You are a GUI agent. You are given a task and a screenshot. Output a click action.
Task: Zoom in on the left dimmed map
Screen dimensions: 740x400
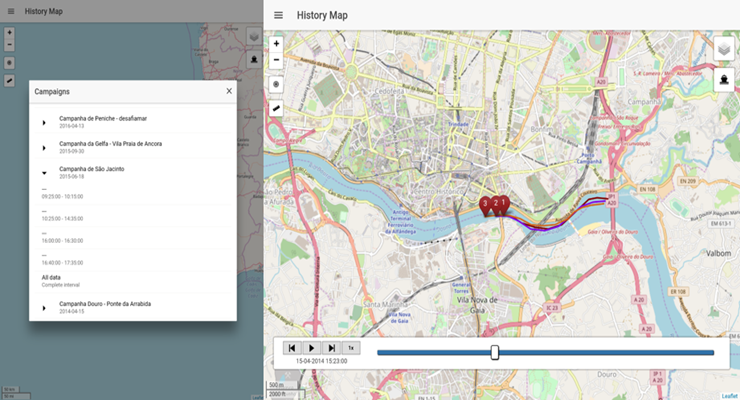click(x=9, y=33)
